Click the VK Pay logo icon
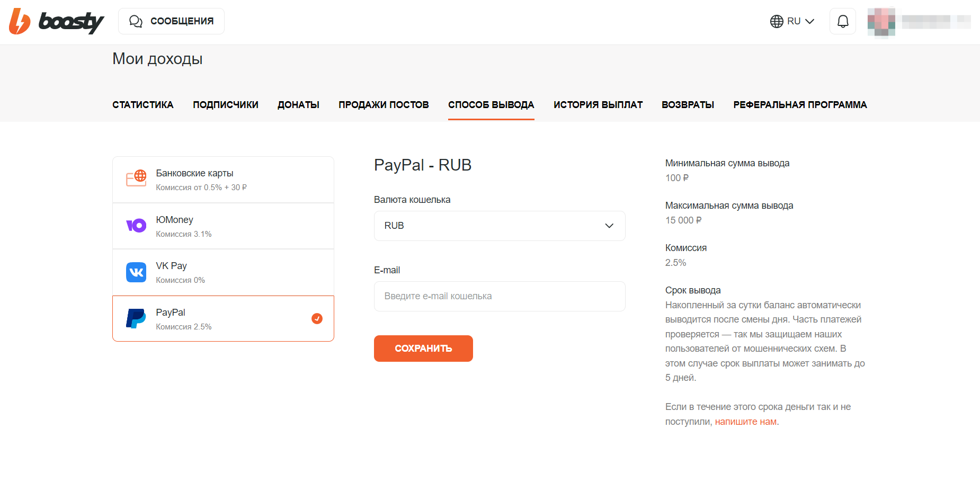Screen dimensions: 980x482 coord(136,272)
